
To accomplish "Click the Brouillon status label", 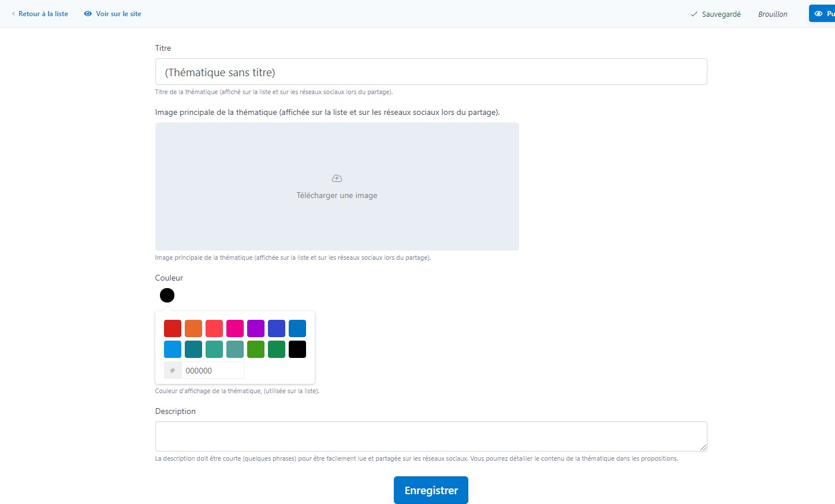I will [773, 14].
